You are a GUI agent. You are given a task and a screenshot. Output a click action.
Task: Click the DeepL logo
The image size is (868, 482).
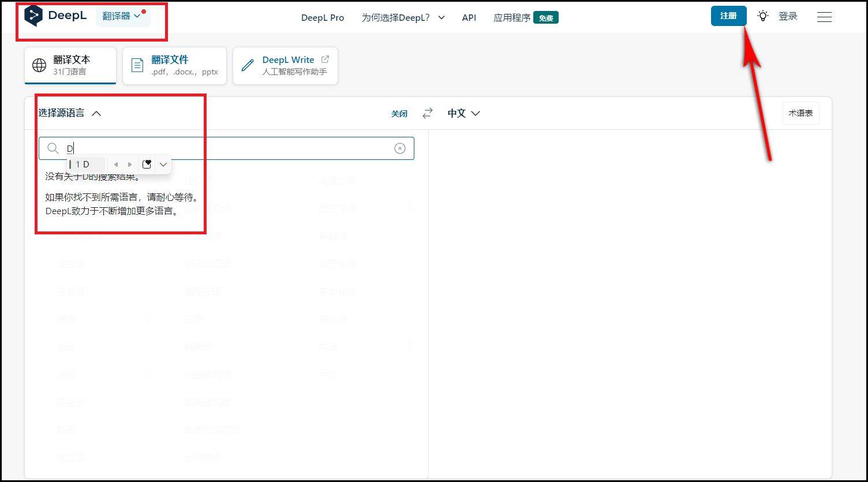coord(55,16)
